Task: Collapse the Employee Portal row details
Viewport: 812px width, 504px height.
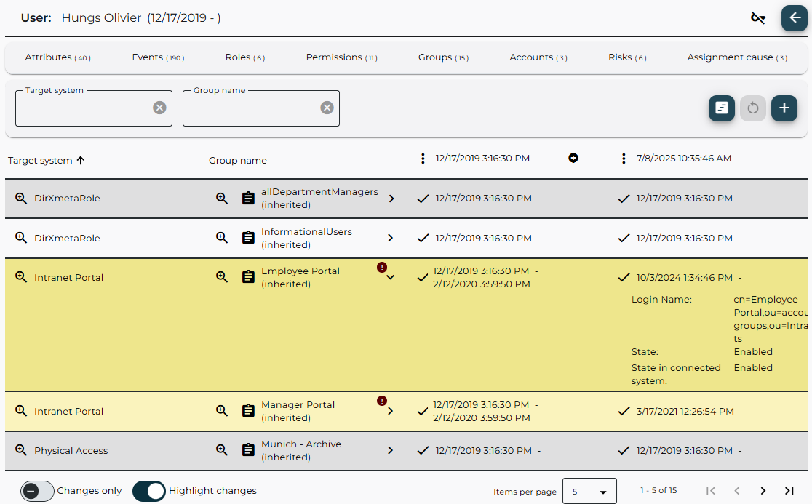Action: (391, 277)
